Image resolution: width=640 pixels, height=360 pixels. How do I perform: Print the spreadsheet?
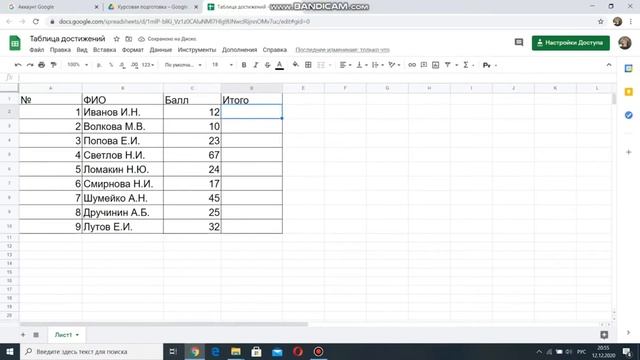42,65
